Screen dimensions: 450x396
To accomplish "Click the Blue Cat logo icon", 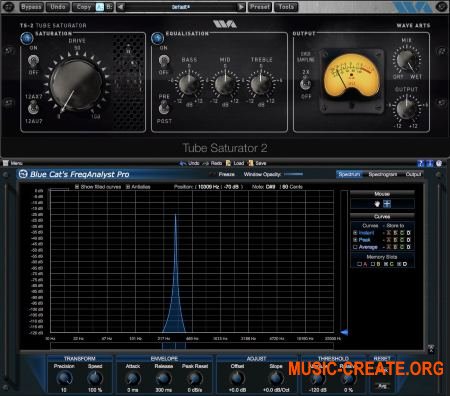I will [23, 174].
